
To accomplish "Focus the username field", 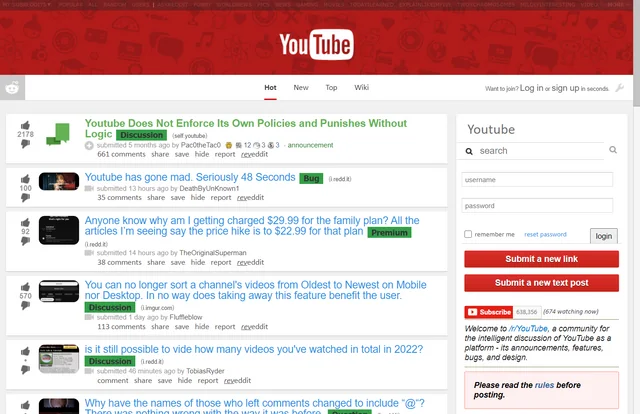I will 537,180.
